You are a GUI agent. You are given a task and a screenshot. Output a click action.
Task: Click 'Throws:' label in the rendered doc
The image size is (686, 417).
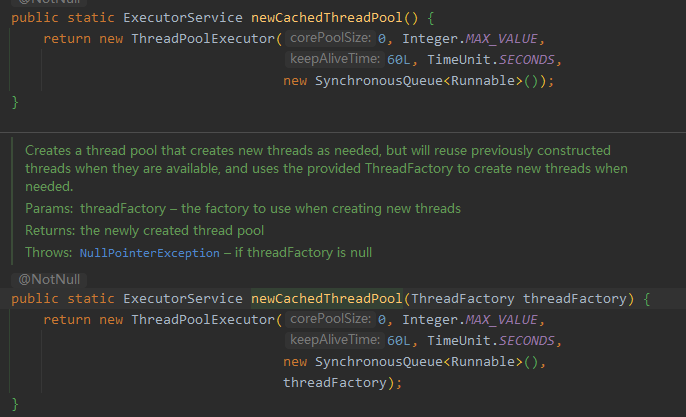click(49, 252)
